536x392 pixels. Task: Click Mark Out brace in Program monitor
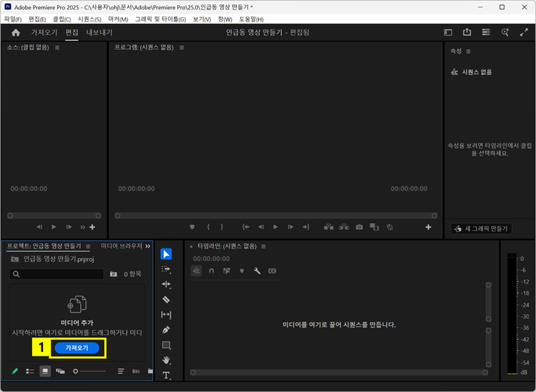coord(222,227)
